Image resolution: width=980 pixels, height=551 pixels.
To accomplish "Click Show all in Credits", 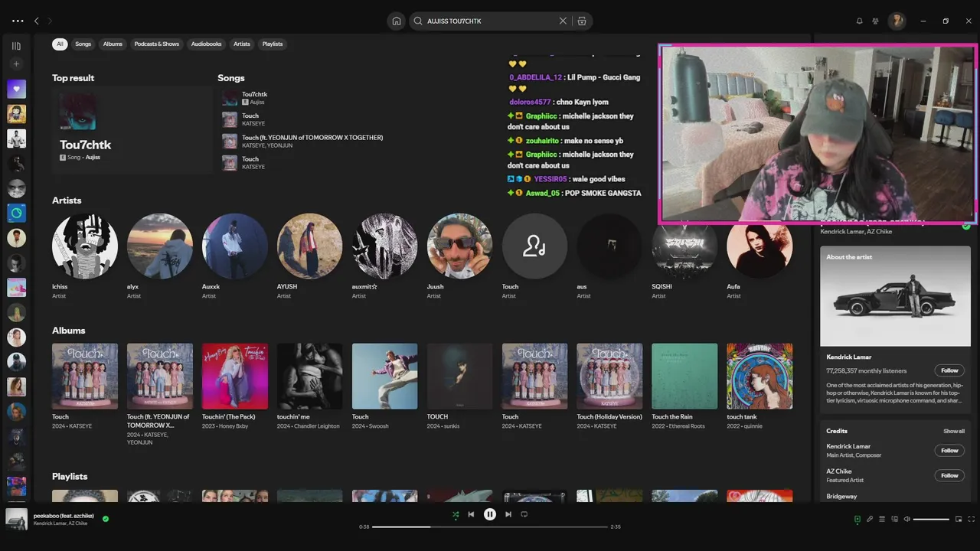I will point(954,431).
